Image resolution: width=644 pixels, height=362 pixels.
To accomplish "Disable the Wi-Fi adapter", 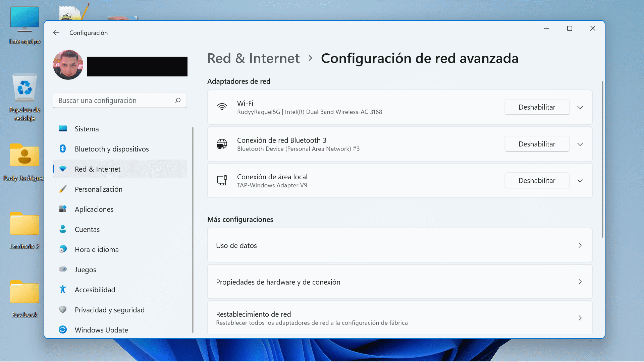I will coord(537,107).
